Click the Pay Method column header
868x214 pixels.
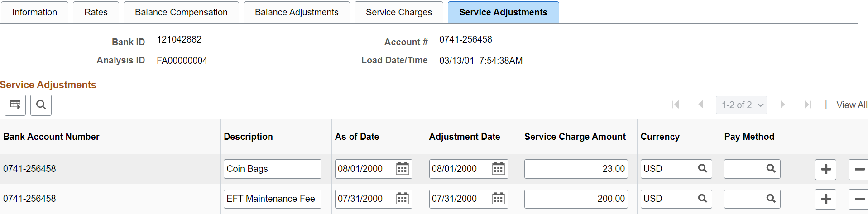coord(749,137)
